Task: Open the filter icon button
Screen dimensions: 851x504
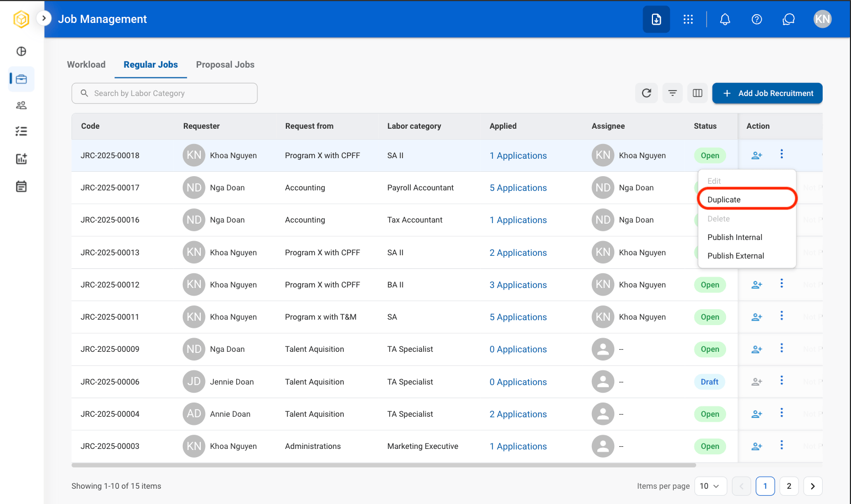Action: click(x=673, y=93)
